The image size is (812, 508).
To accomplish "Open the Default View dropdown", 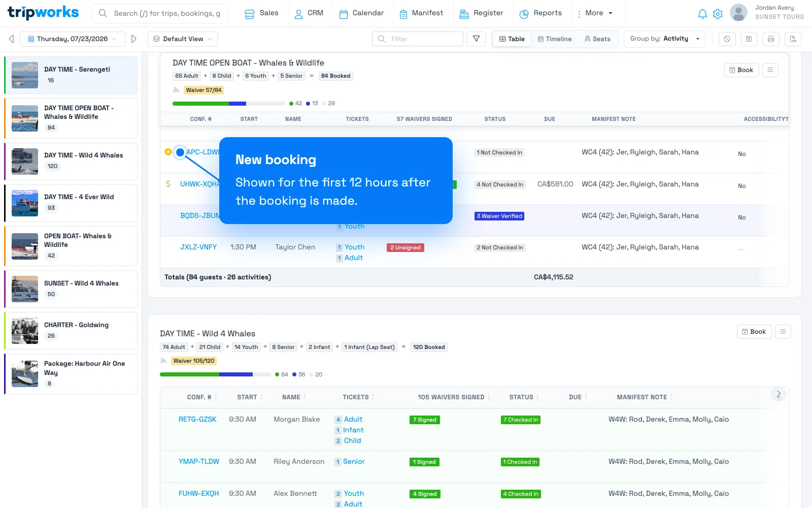I will point(183,39).
